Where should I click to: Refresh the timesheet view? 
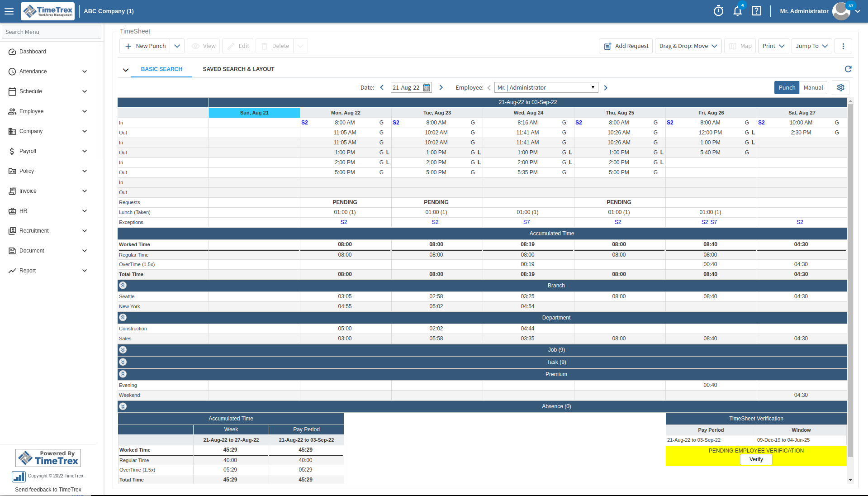tap(848, 69)
